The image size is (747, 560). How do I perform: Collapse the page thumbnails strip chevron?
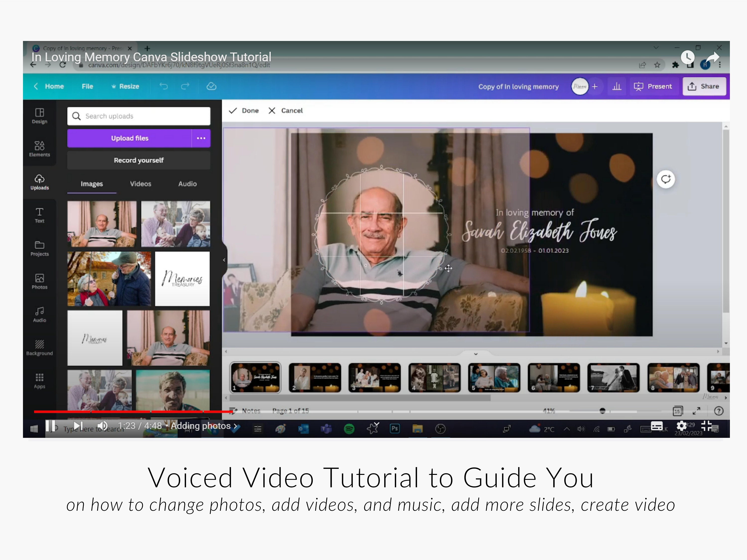(x=476, y=354)
